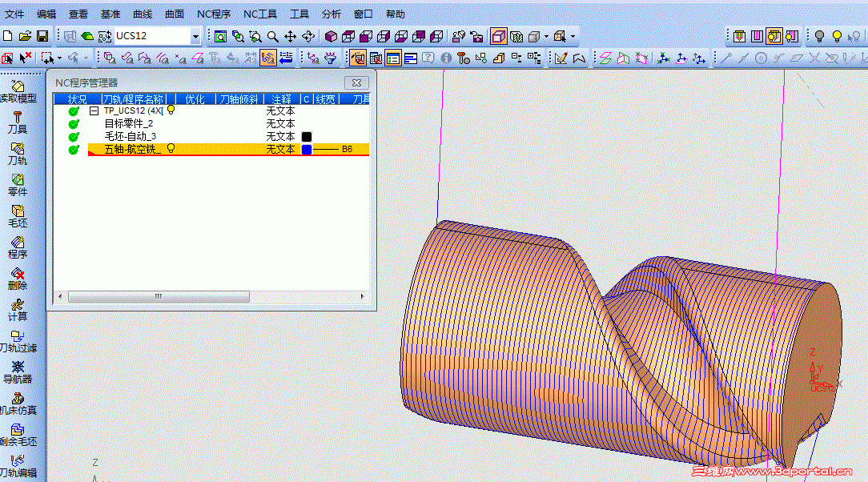Click 刀轨编辑 toolpath edit icon
The image size is (868, 482).
(x=18, y=466)
